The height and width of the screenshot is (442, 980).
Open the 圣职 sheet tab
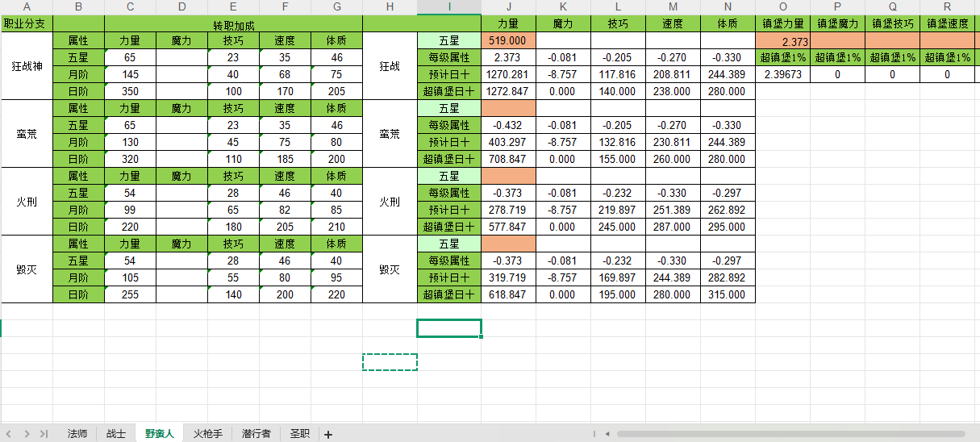click(x=299, y=434)
